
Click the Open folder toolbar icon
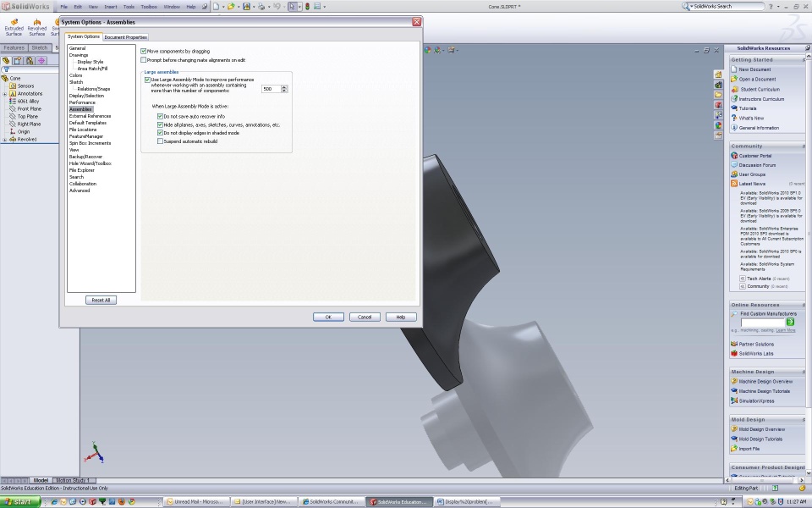[x=231, y=7]
